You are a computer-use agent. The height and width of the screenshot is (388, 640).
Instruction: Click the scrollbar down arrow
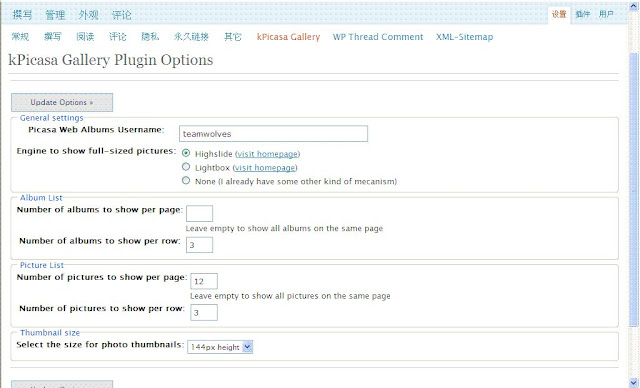pos(633,383)
